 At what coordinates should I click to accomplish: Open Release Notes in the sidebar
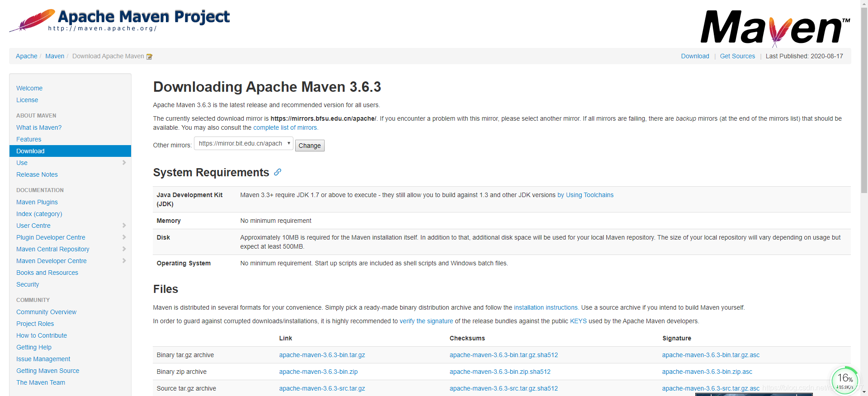37,174
